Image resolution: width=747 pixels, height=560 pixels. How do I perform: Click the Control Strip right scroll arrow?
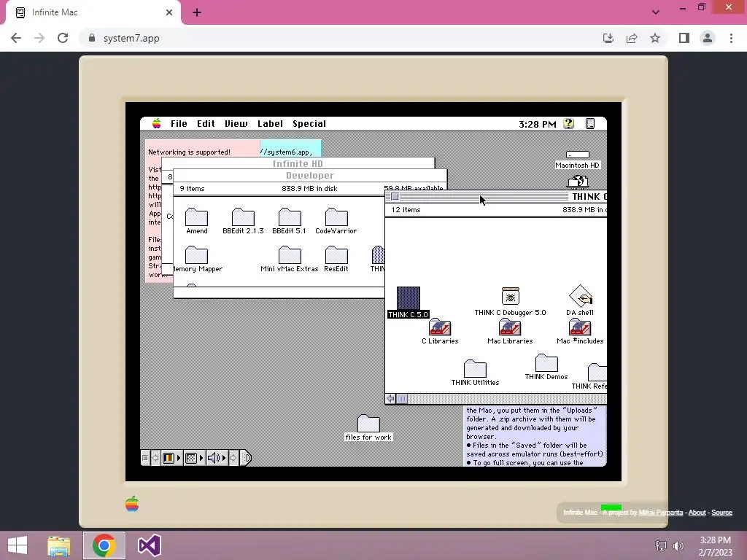coord(233,458)
